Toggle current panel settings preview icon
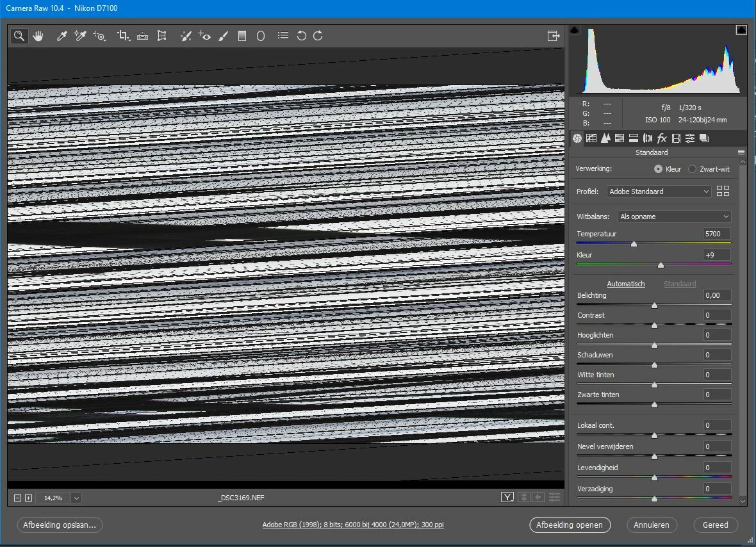The height and width of the screenshot is (547, 756). pyautogui.click(x=554, y=498)
